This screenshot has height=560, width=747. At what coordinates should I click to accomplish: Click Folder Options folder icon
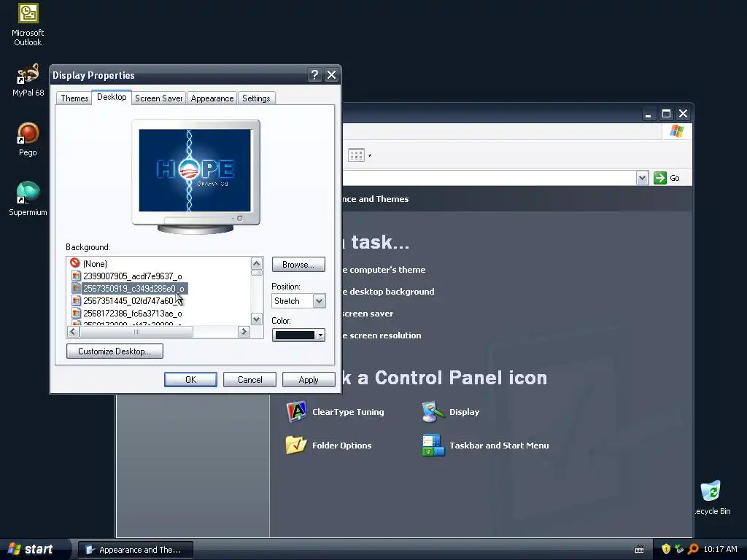296,446
